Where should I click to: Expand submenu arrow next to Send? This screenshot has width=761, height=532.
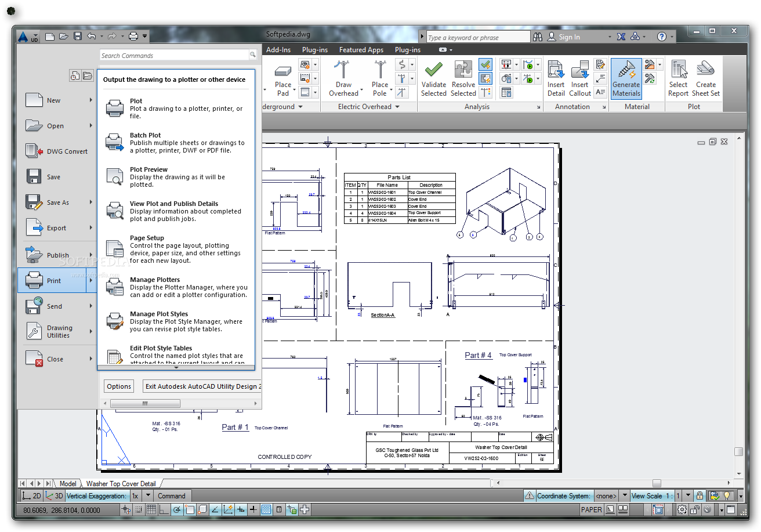click(x=91, y=306)
